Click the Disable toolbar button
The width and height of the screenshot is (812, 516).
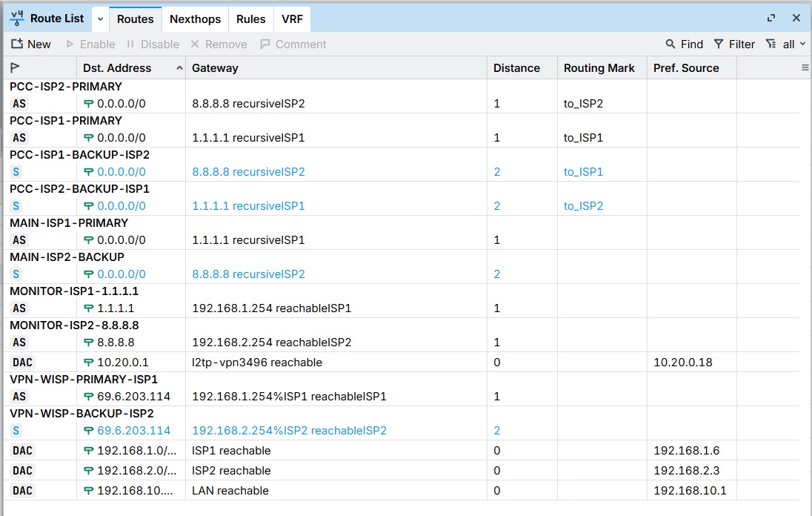click(153, 44)
